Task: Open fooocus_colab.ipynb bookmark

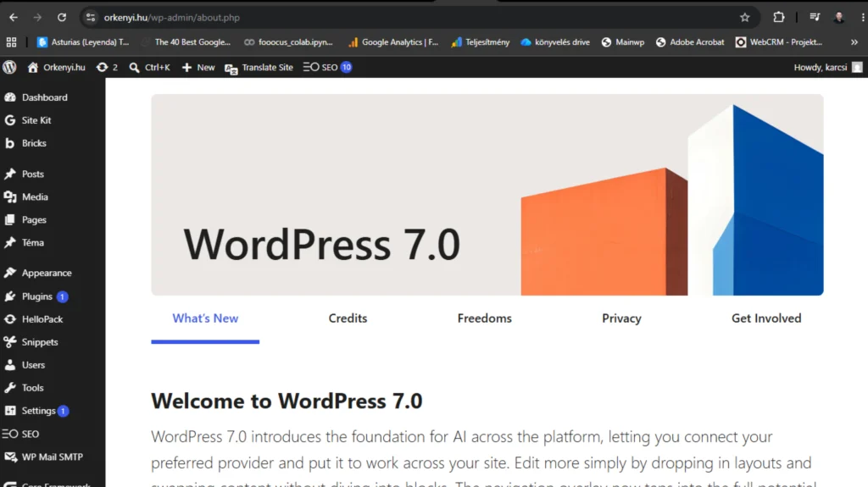Action: coord(288,42)
